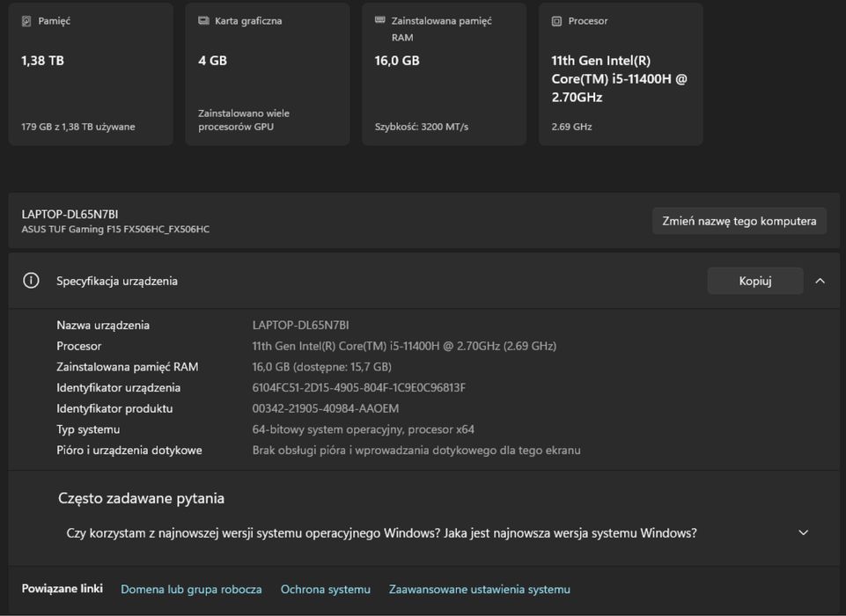Click 'Szybkość: 3200 MT/s' text
Image resolution: width=846 pixels, height=616 pixels.
tap(422, 127)
